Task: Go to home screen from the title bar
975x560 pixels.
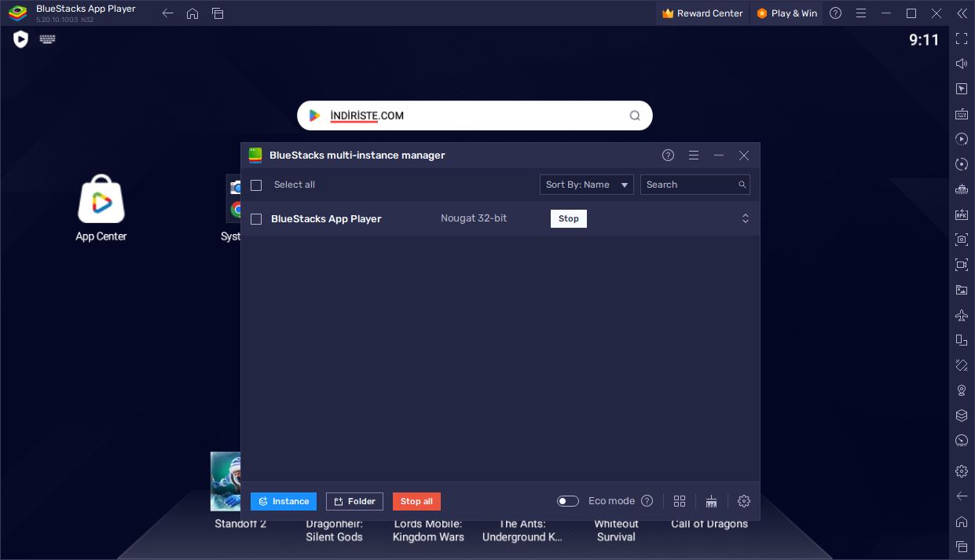Action: pyautogui.click(x=192, y=13)
